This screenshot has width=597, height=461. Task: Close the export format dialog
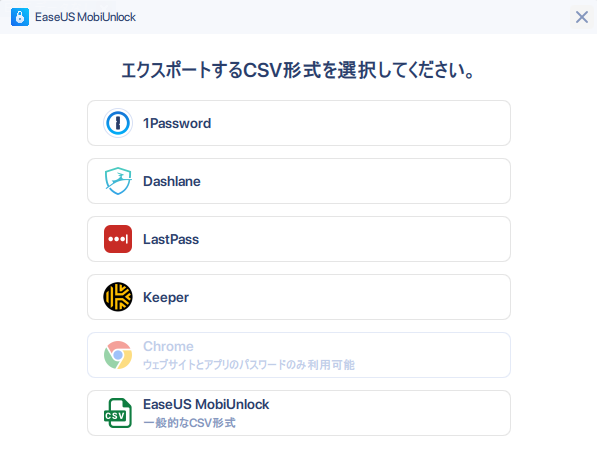coord(582,17)
